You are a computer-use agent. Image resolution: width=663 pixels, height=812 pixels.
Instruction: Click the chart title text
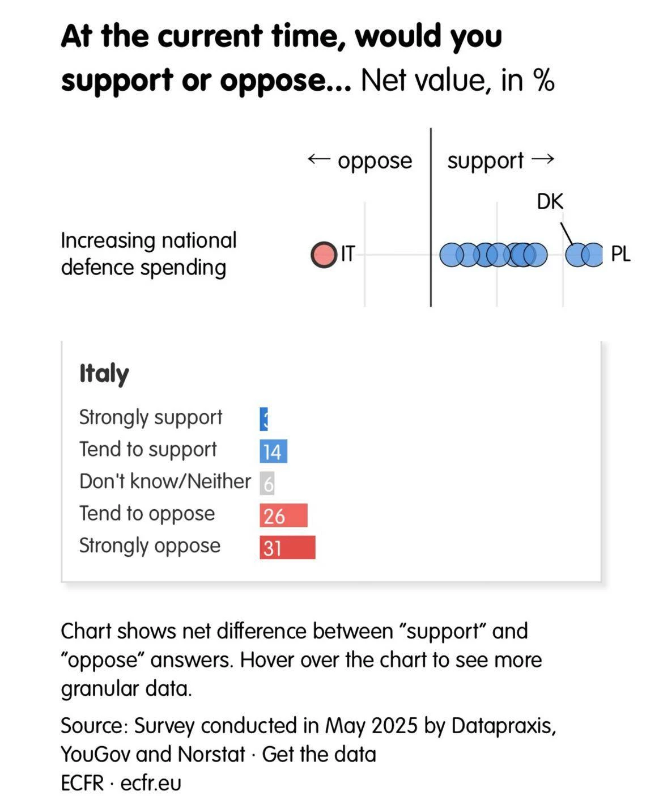(x=308, y=58)
